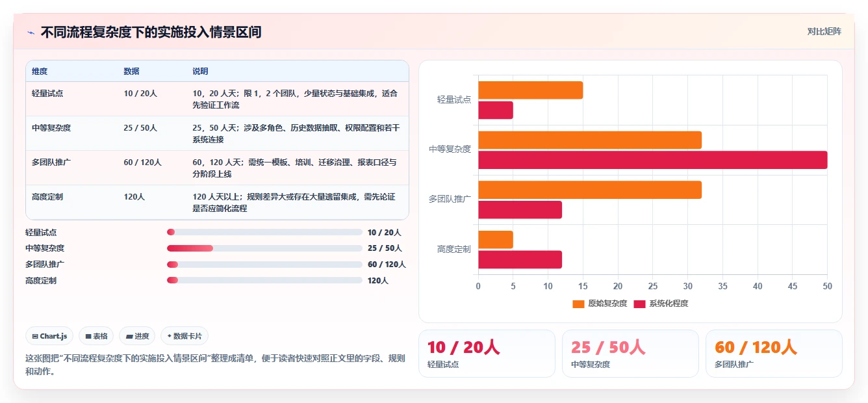Click the orange 中等复杂度 chart bar
This screenshot has width=868, height=403.
click(x=590, y=140)
